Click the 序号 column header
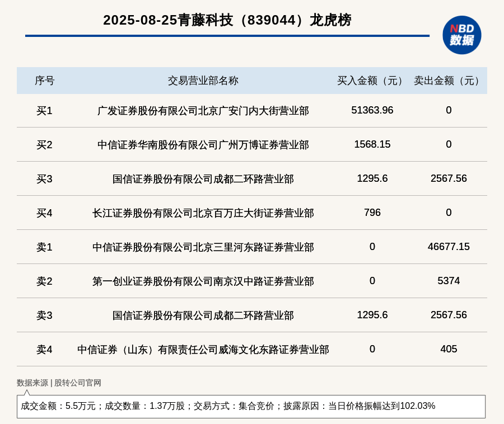 tap(45, 81)
